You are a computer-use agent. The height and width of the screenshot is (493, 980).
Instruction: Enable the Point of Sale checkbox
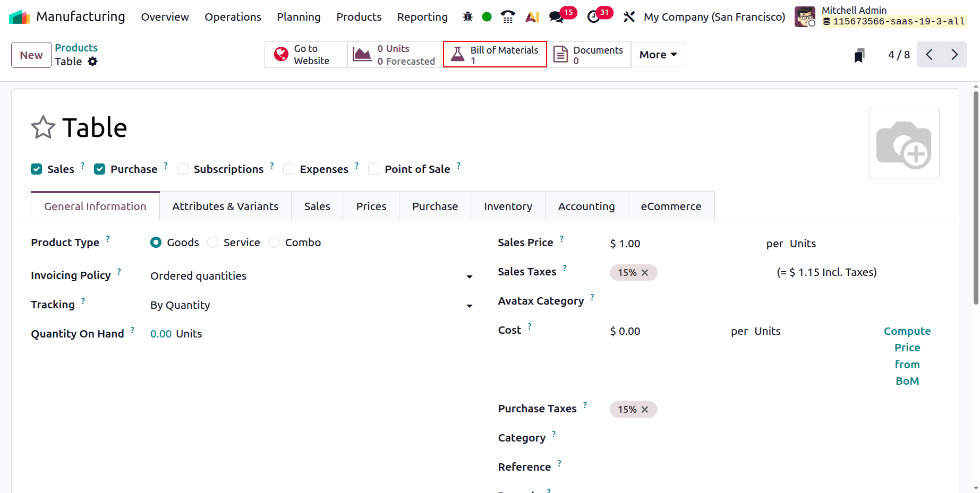coord(374,169)
